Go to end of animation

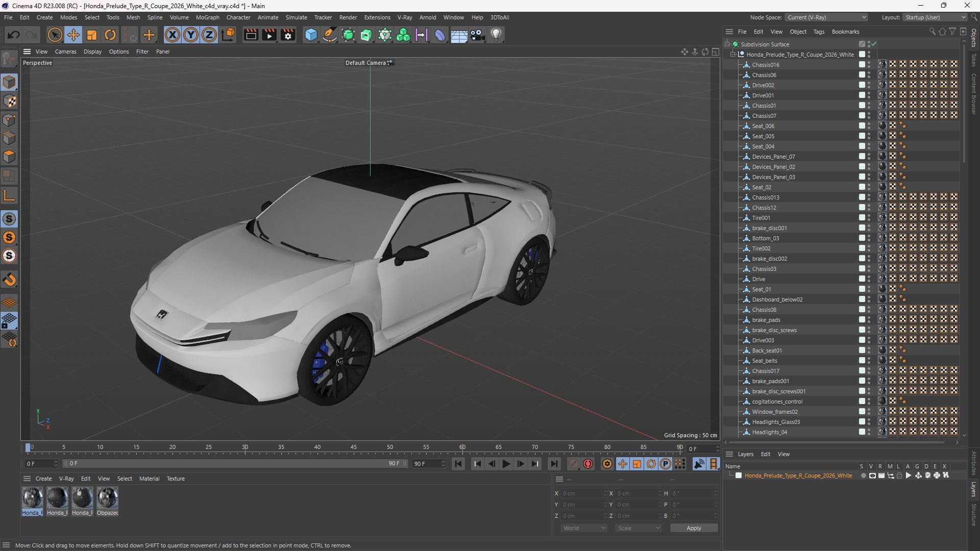554,464
